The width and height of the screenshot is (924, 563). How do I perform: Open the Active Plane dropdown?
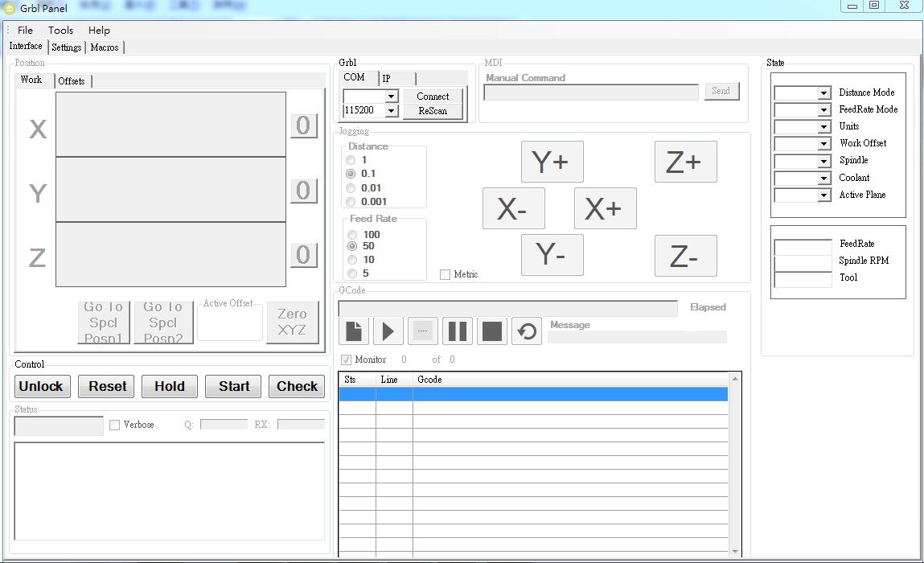(x=823, y=195)
